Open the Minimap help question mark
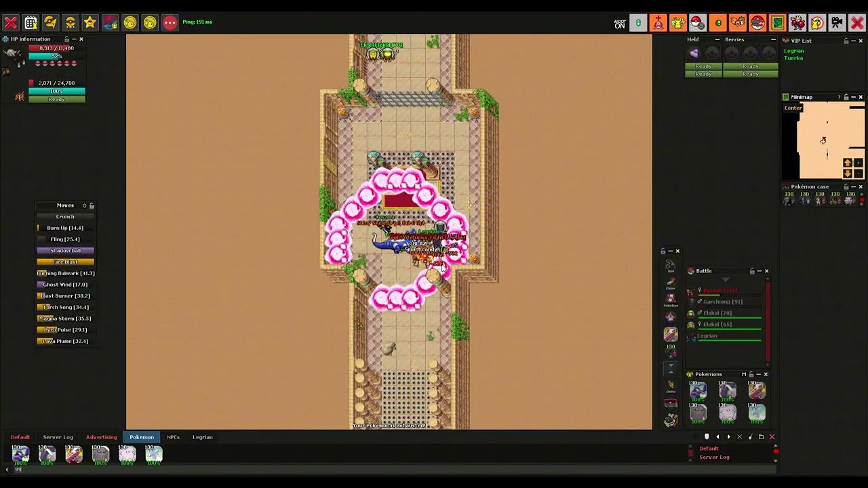Image resolution: width=868 pixels, height=488 pixels. pos(839,97)
